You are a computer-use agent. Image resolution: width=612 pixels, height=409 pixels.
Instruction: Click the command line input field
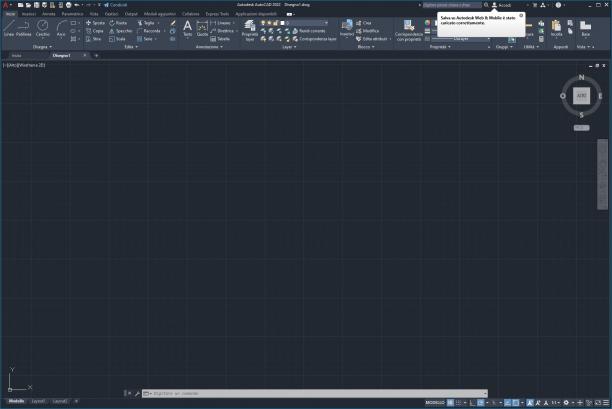coord(315,393)
